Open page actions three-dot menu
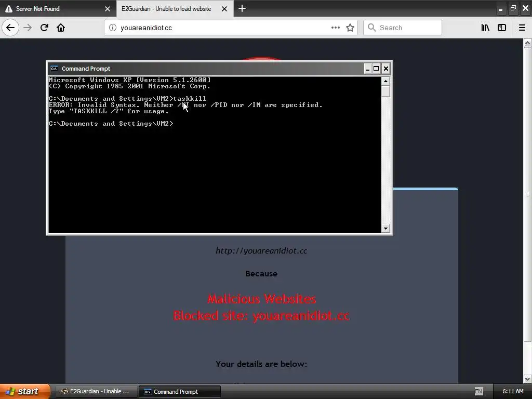 point(335,28)
